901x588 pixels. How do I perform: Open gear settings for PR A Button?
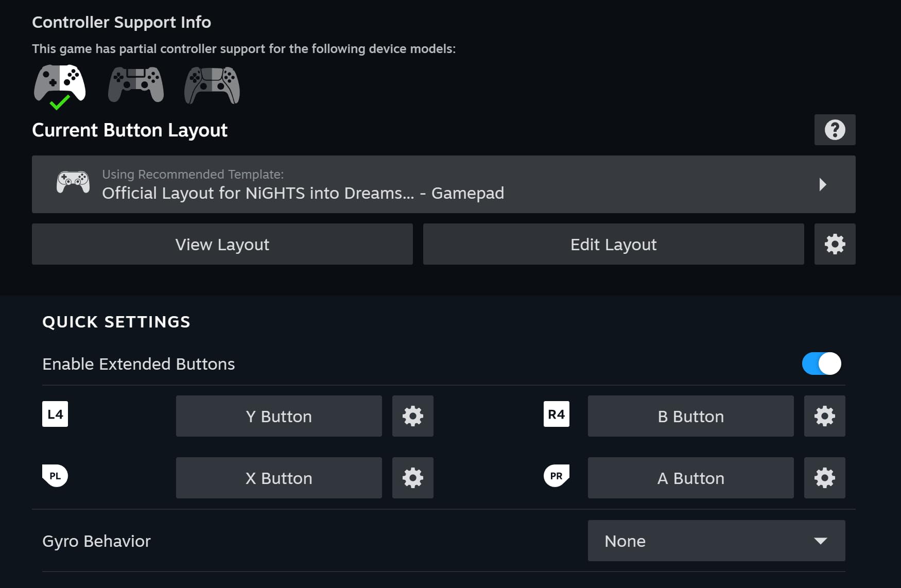(824, 478)
